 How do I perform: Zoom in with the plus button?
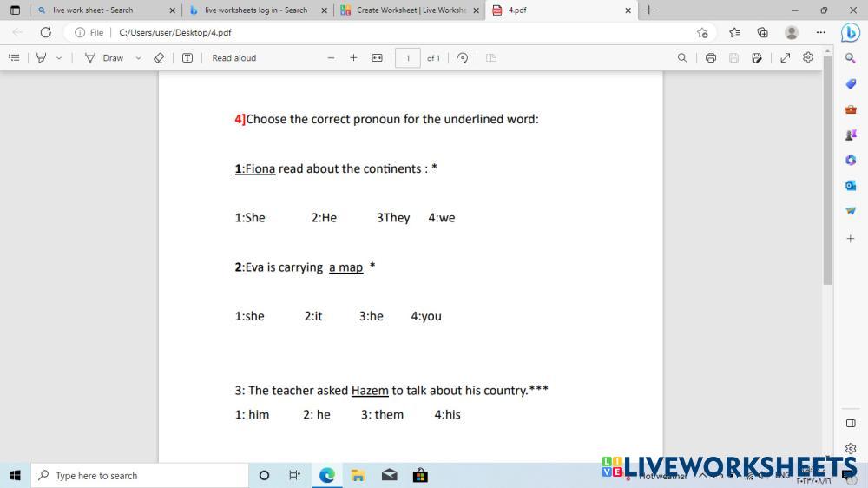point(353,58)
